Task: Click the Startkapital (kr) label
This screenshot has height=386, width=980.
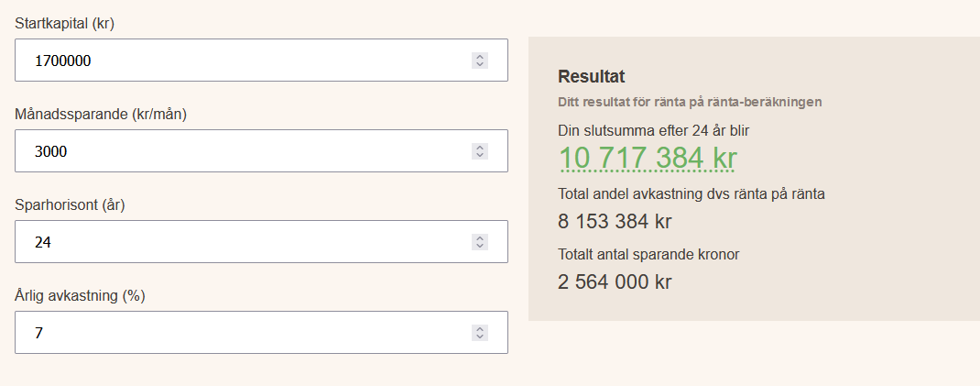Action: [64, 23]
